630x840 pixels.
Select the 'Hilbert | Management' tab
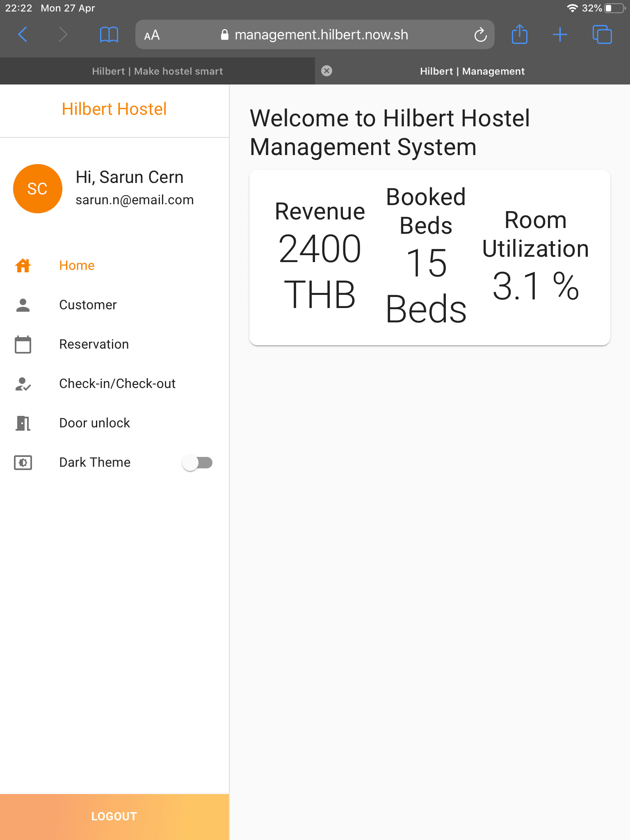tap(472, 71)
